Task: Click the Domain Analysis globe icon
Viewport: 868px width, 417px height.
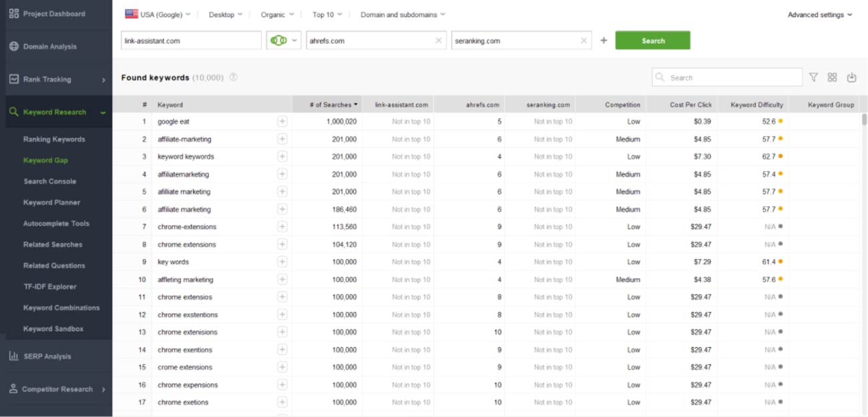Action: (x=14, y=47)
